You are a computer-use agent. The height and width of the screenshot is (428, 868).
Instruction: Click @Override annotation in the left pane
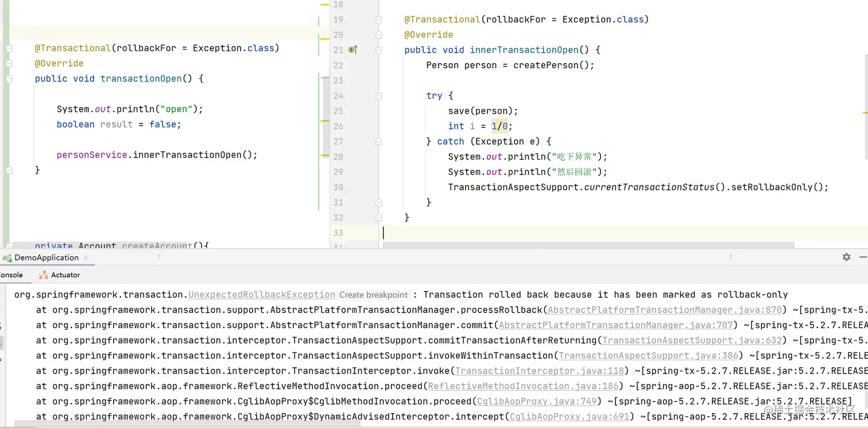tap(59, 64)
